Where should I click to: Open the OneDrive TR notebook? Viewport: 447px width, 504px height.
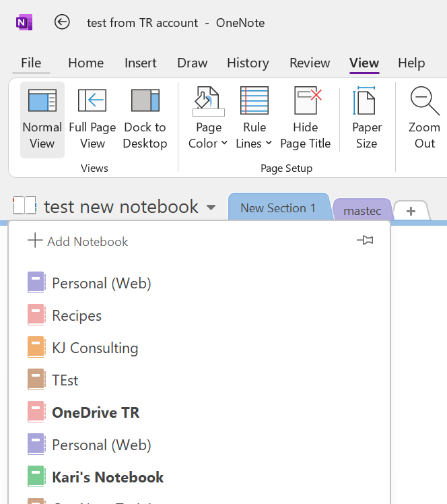coord(199,412)
